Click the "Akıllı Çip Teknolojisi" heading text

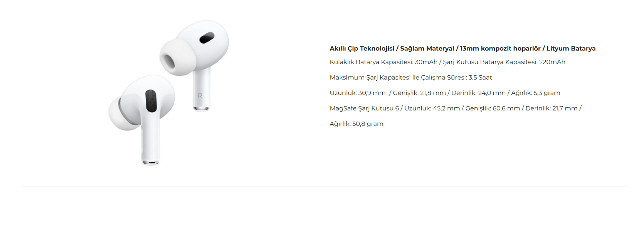pos(362,49)
